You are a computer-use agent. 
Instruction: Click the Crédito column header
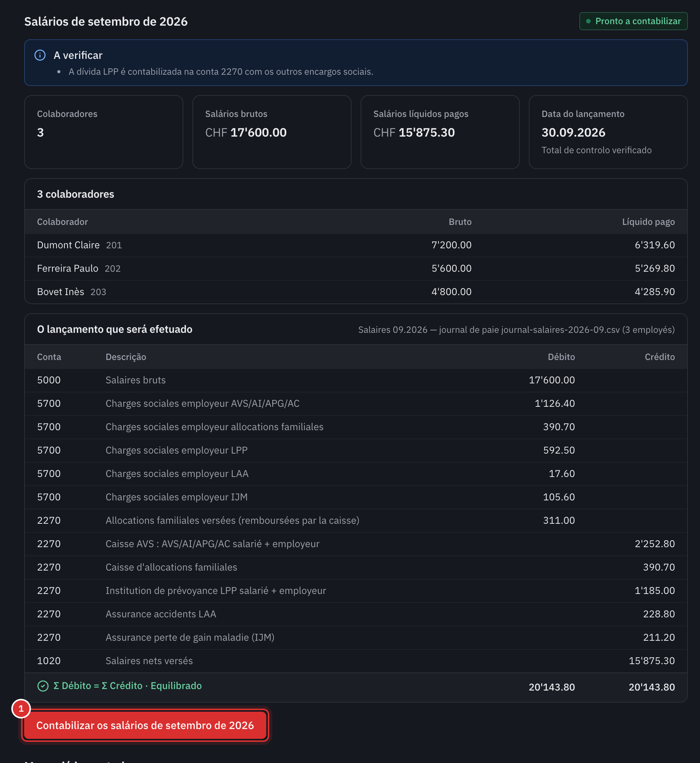coord(660,357)
